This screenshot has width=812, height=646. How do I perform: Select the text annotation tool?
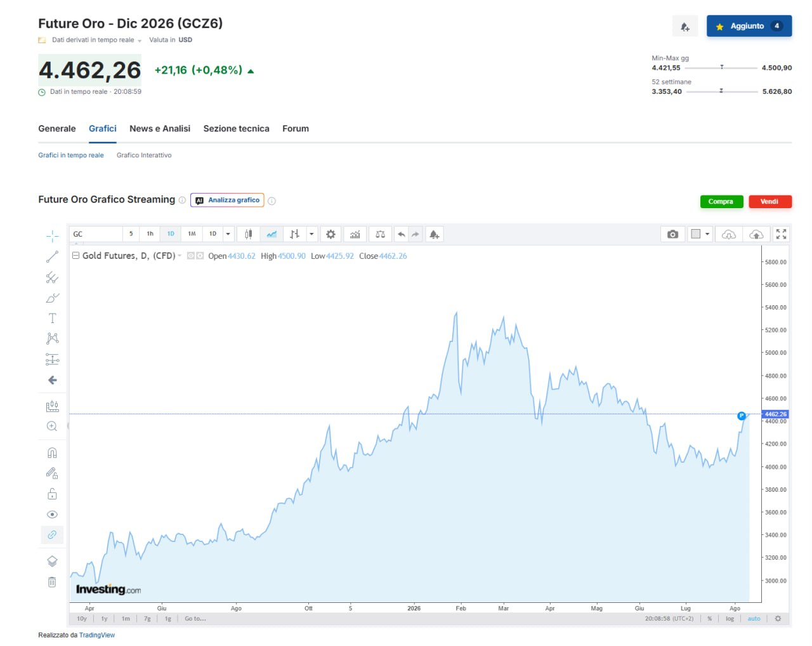(x=52, y=318)
